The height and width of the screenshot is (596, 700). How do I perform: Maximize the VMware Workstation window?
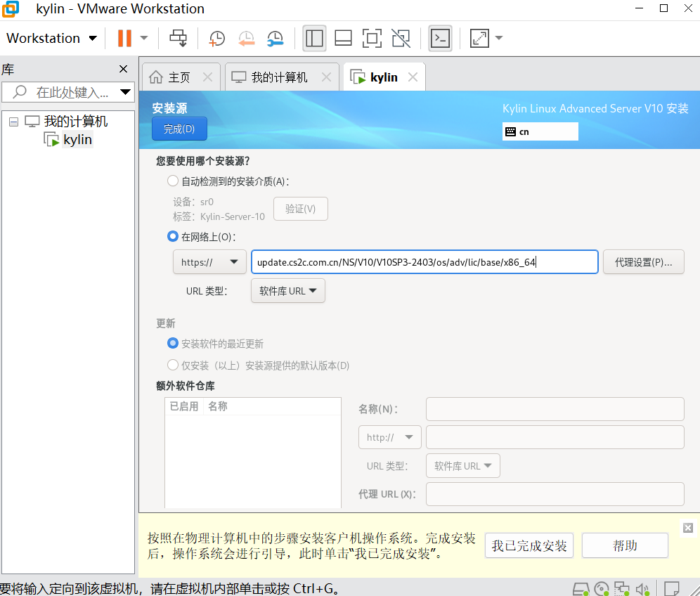[664, 8]
